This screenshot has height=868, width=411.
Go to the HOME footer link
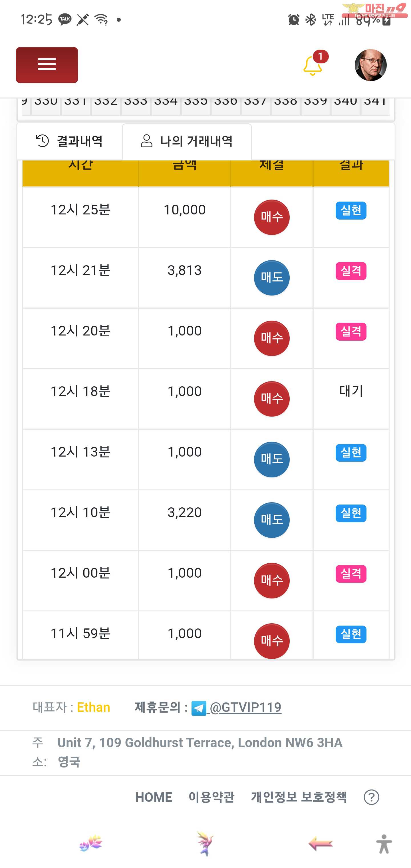click(154, 797)
